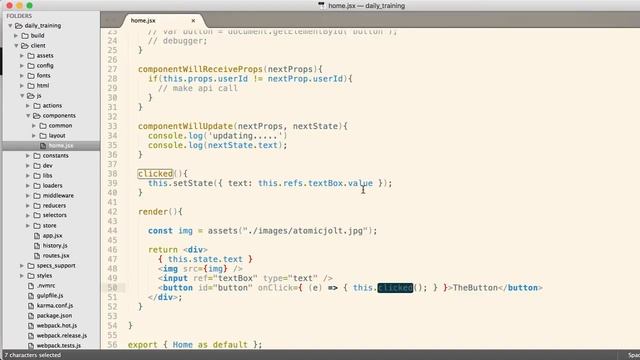Click the render method name
640x360 pixels.
[153, 212]
